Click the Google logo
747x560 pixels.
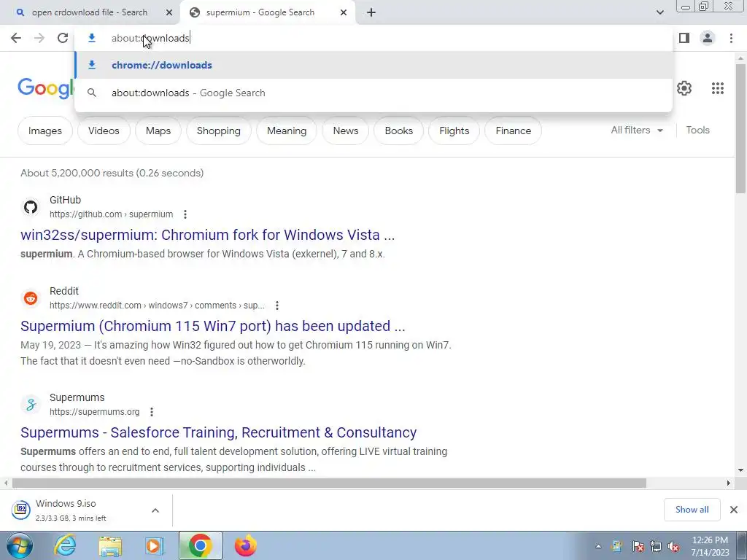click(46, 88)
